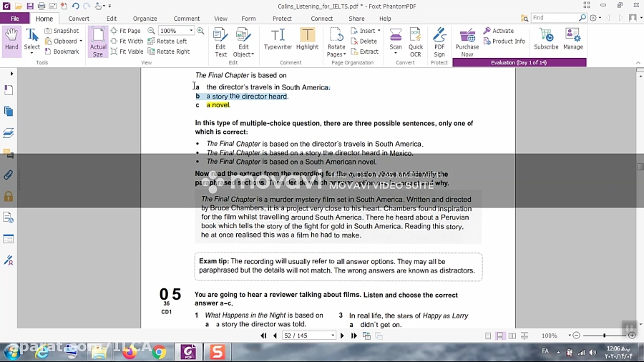Choose Fit Width view
644x362 pixels.
[x=127, y=41]
